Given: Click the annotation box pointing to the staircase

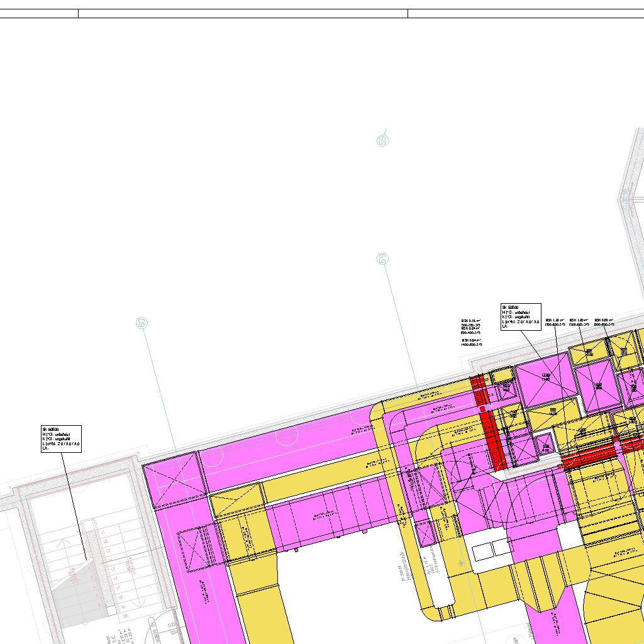Looking at the screenshot, I should 61,439.
